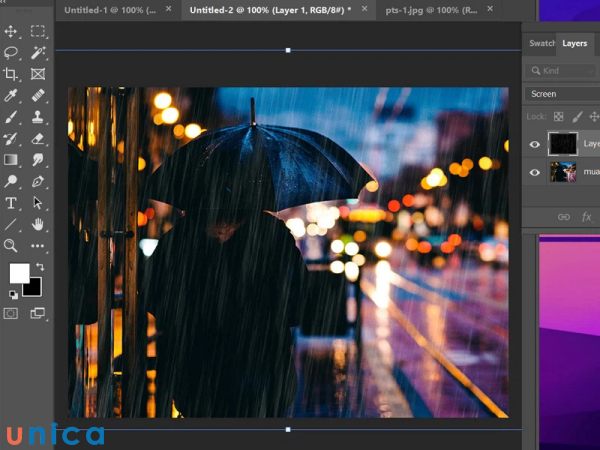Click the link layers button
The width and height of the screenshot is (600, 450).
coord(563,216)
